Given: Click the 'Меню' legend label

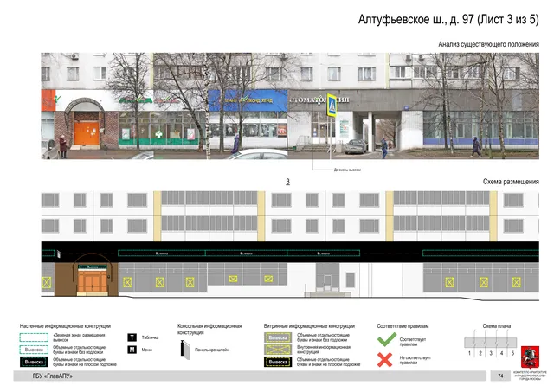Looking at the screenshot, I should pos(147,350).
